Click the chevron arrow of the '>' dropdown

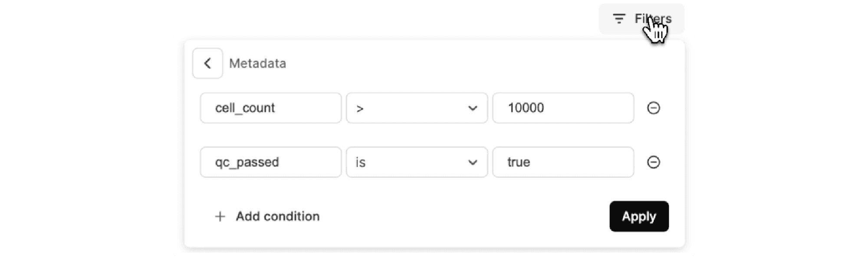click(x=473, y=108)
